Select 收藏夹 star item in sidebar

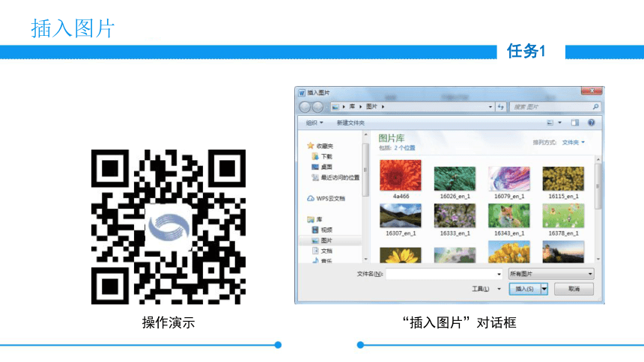321,146
